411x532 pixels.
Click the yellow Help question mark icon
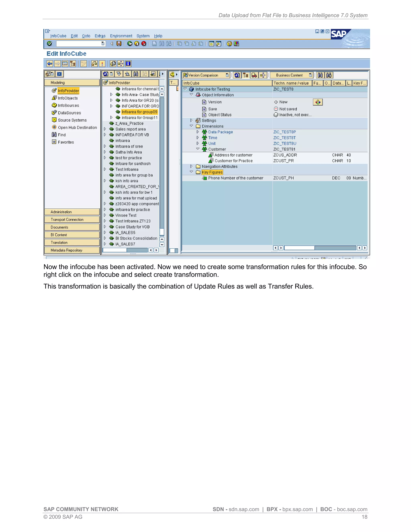(x=229, y=44)
